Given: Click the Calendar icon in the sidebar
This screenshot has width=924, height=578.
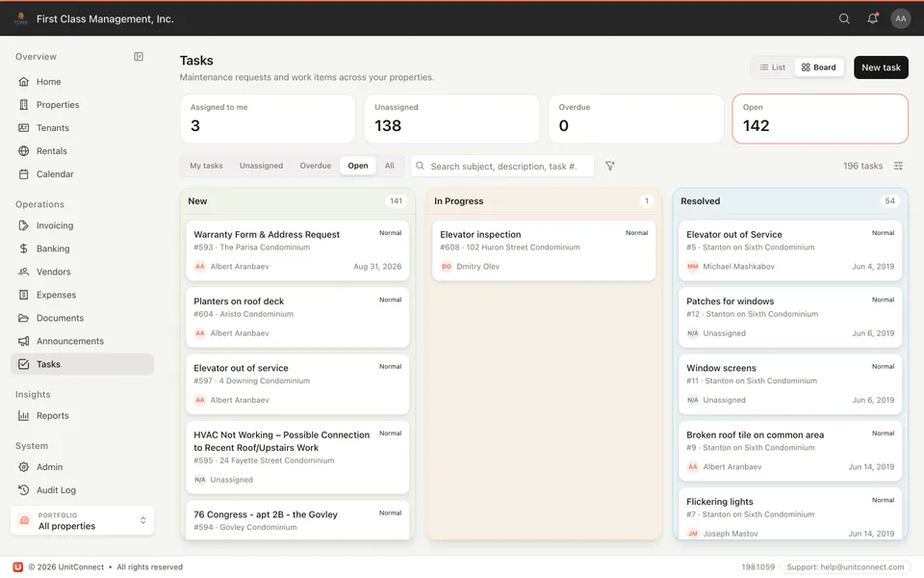Looking at the screenshot, I should [23, 174].
